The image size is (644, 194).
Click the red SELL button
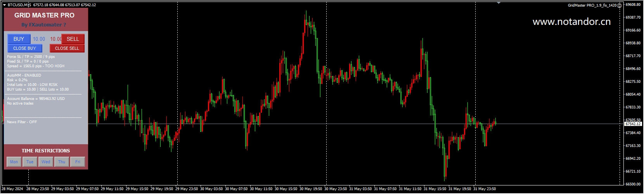point(73,39)
